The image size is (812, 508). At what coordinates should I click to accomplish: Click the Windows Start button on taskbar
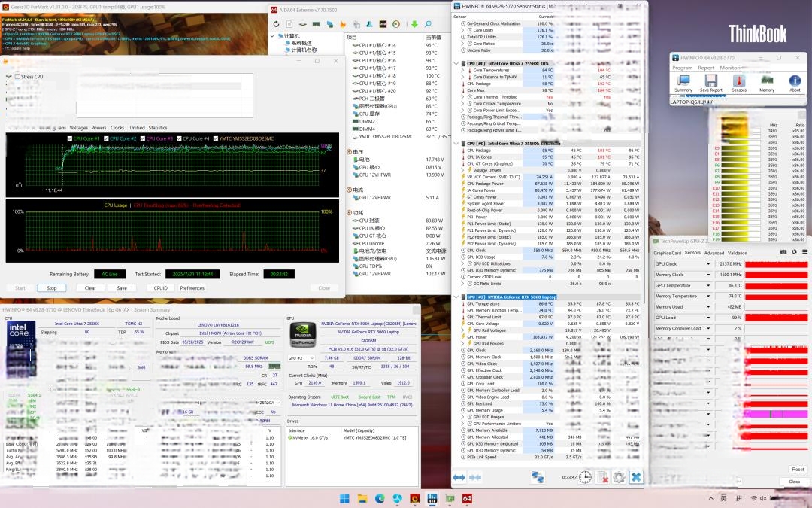tap(344, 499)
